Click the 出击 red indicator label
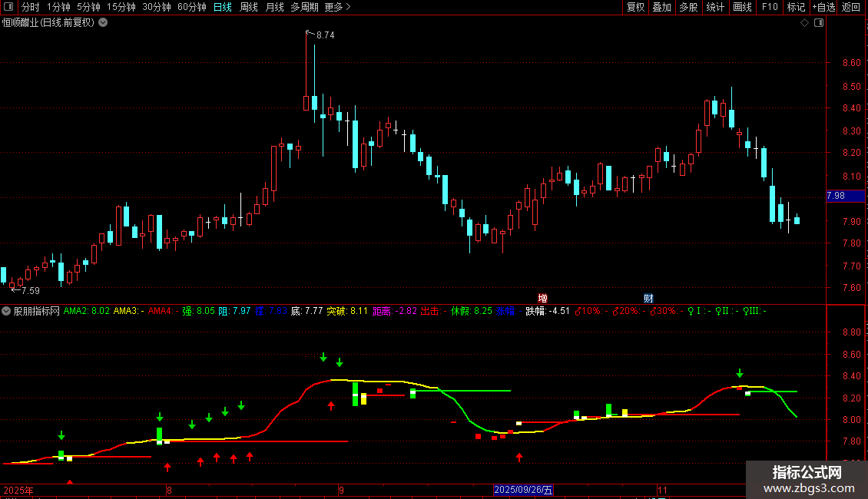Viewport: 868px width, 499px height. pyautogui.click(x=433, y=311)
